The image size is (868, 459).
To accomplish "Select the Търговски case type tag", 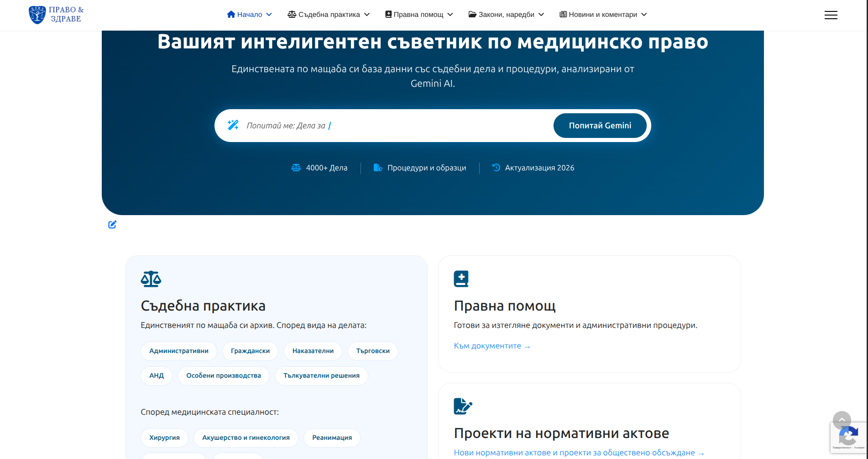I will (x=373, y=351).
